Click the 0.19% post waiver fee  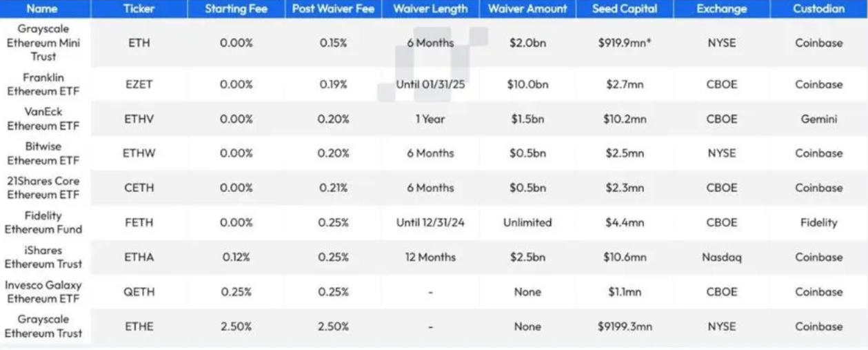334,84
